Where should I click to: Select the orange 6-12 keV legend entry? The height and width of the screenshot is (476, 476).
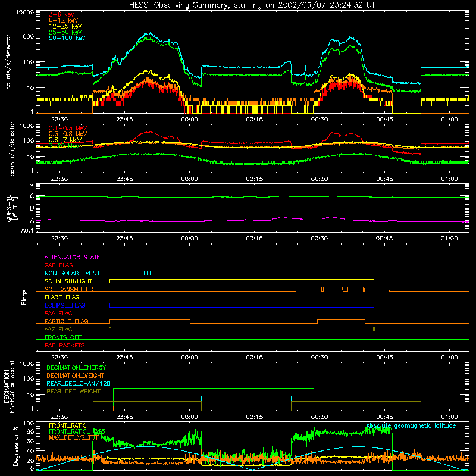click(x=63, y=20)
